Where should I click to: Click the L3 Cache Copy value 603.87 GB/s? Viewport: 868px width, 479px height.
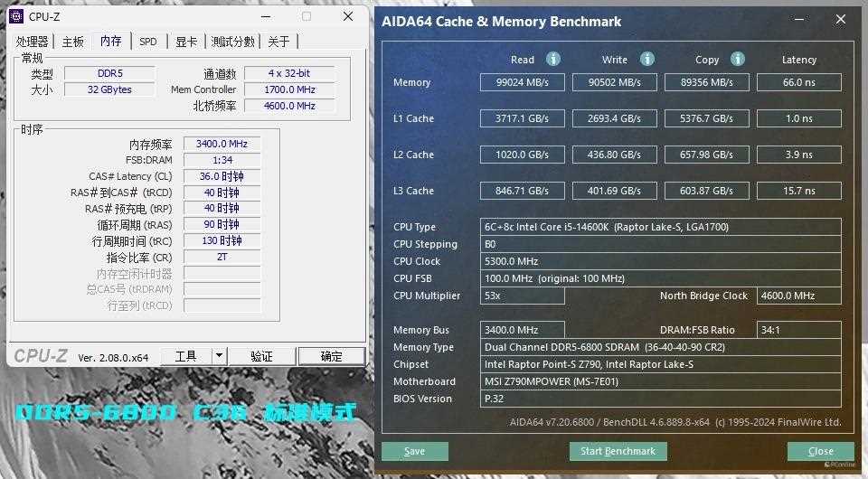(707, 191)
